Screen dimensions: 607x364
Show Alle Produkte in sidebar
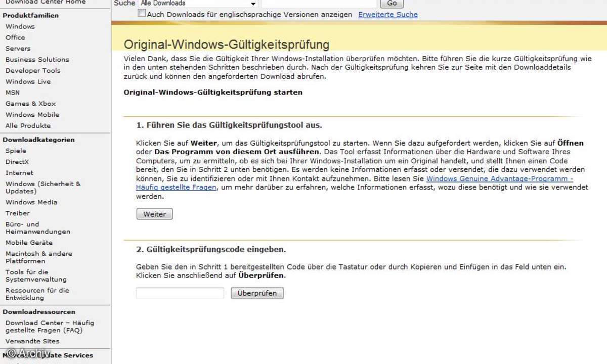28,126
